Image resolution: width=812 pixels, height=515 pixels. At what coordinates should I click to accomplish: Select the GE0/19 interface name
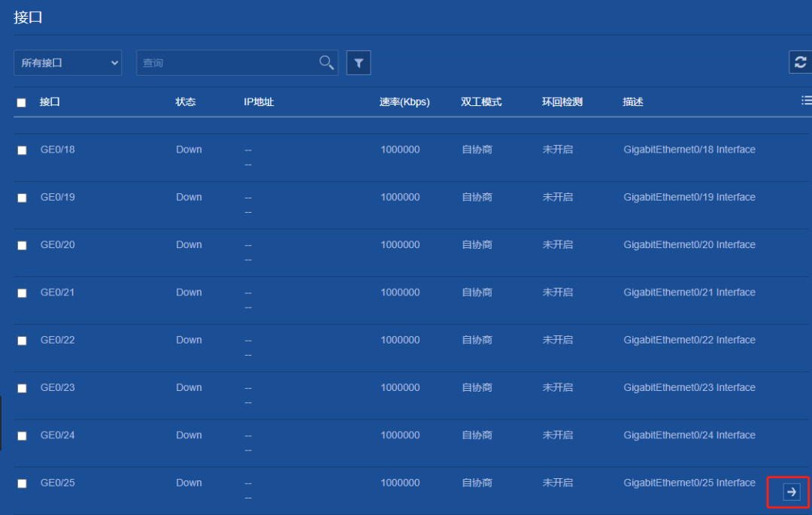(x=57, y=197)
